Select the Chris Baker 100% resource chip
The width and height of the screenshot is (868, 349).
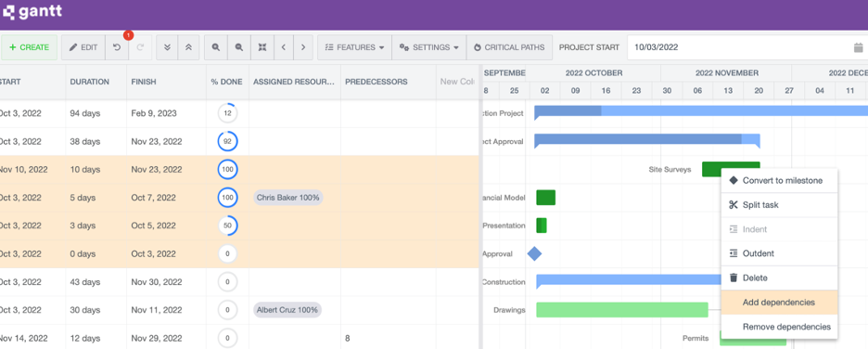(x=287, y=198)
